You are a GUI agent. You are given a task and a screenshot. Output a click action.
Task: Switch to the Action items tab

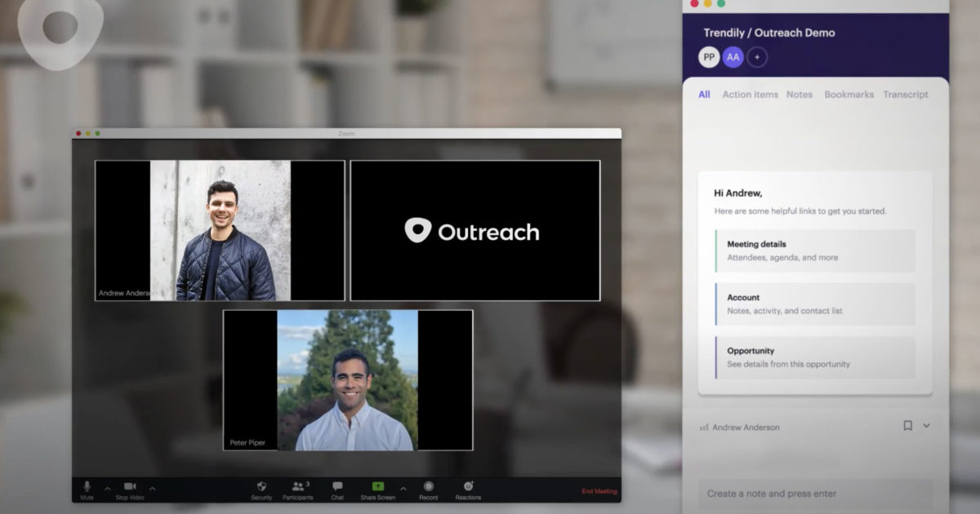pyautogui.click(x=750, y=95)
